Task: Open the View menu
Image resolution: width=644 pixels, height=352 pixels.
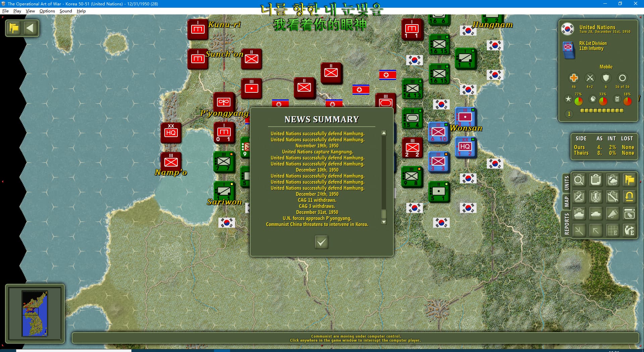Action: point(30,11)
